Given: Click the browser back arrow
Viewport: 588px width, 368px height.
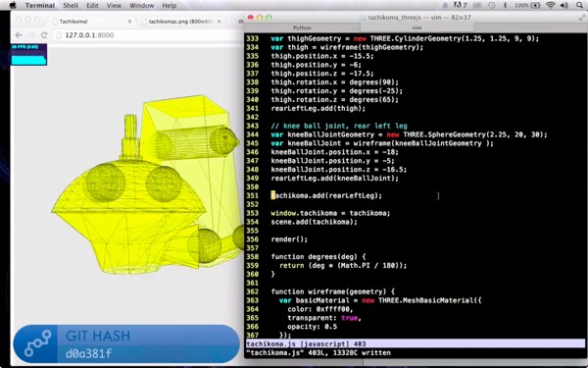Looking at the screenshot, I should pyautogui.click(x=19, y=35).
